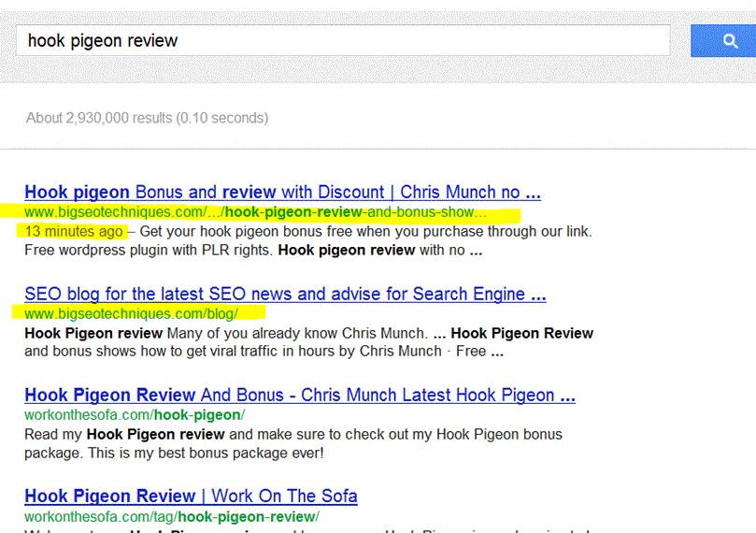
Task: Click the workonthesofa.com/tag/hook-pigeon-review/ URL
Action: click(x=172, y=516)
